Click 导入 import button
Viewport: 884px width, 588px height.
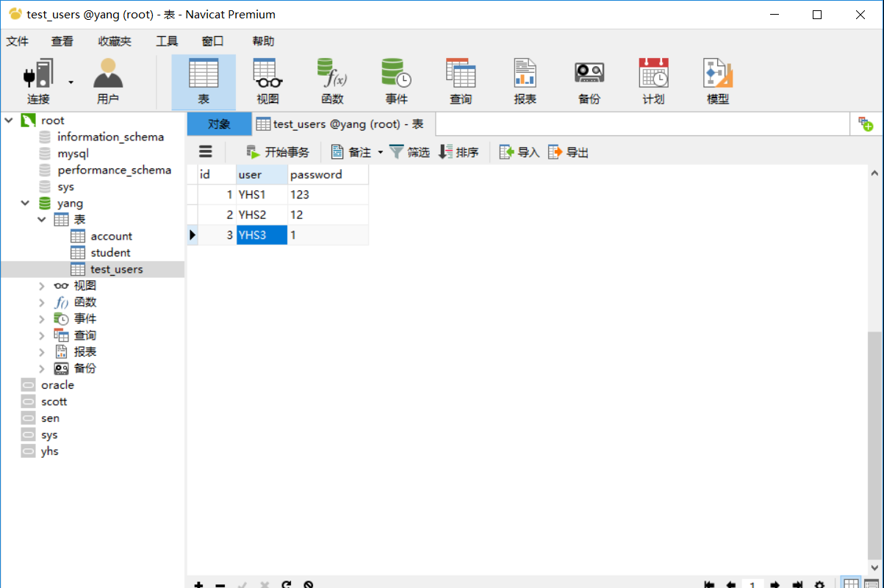click(520, 152)
